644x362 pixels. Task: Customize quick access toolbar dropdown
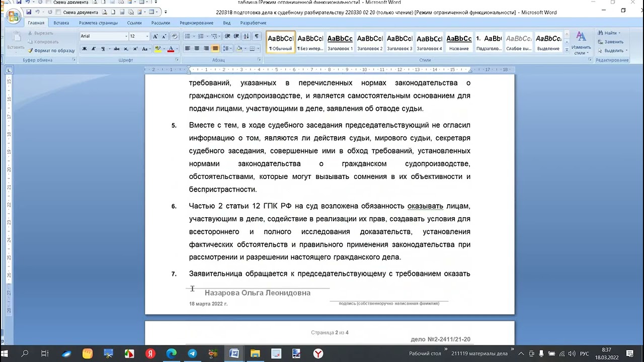click(166, 12)
